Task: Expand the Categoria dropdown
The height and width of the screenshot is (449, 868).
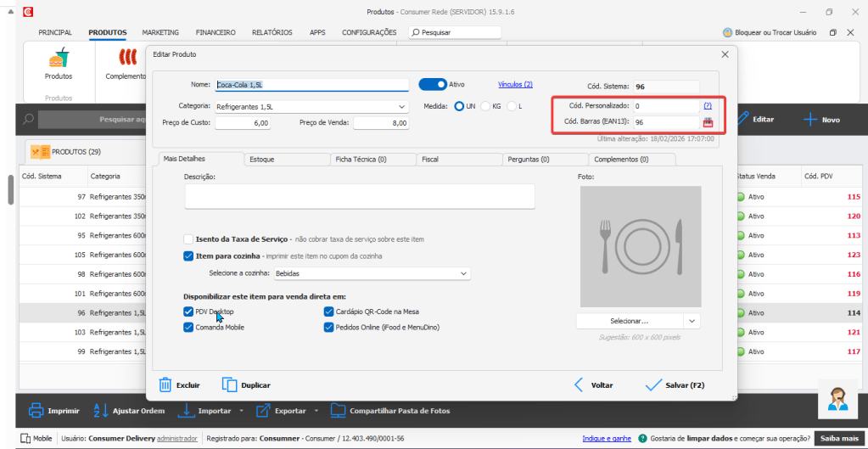Action: click(401, 107)
